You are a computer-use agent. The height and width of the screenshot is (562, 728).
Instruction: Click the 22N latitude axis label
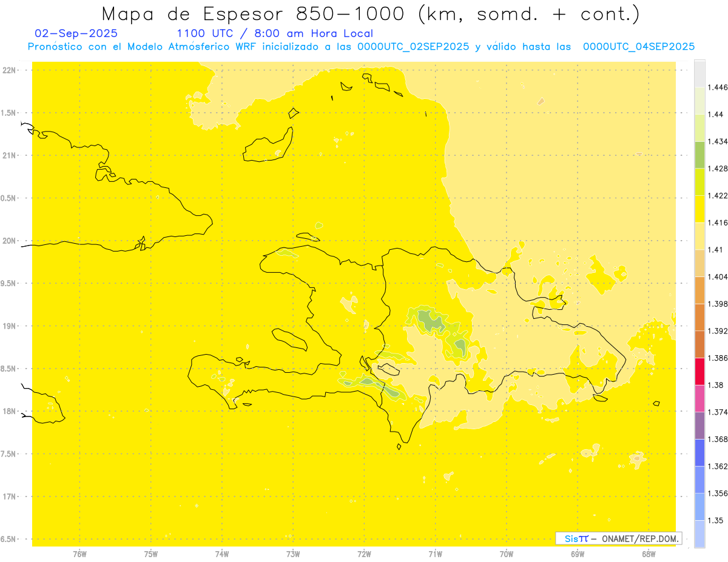pyautogui.click(x=8, y=70)
